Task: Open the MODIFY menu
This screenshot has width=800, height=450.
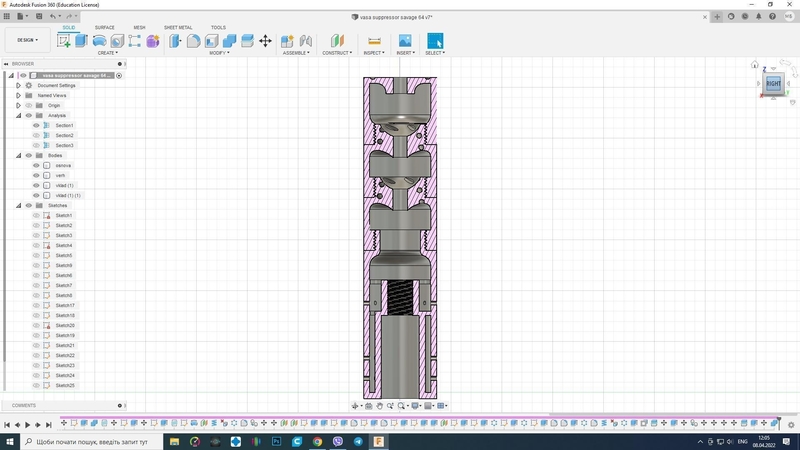Action: (218, 53)
